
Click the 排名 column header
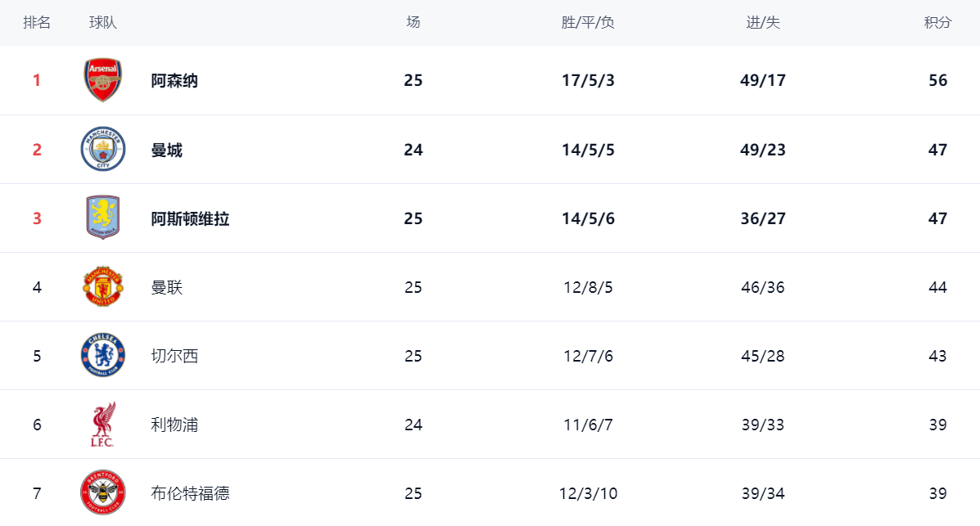37,23
